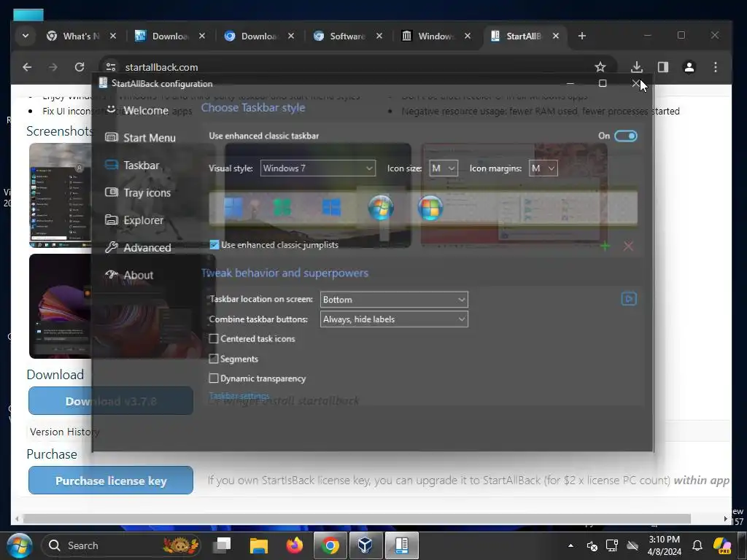Choose the Windows 10 blue logo start icon

331,208
